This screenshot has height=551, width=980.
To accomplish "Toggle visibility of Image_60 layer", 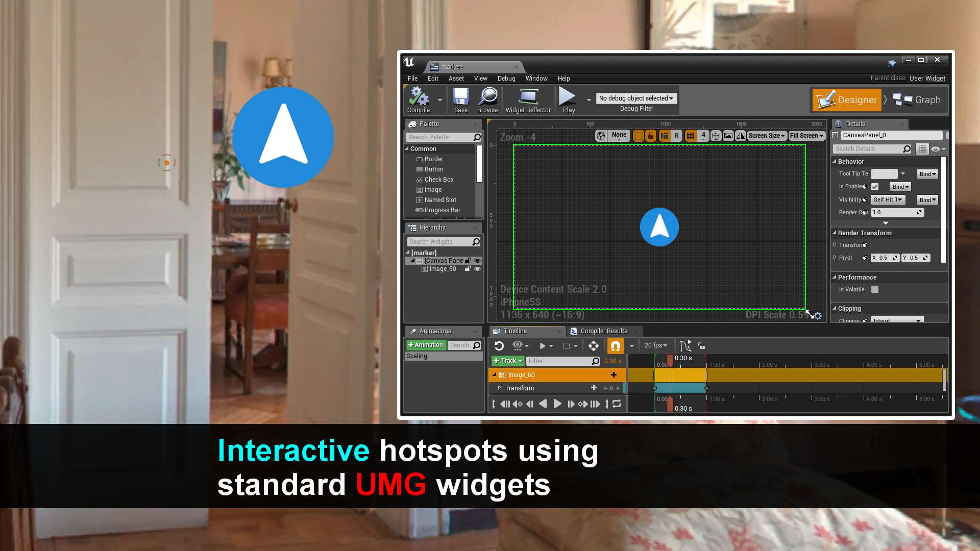I will [x=477, y=268].
